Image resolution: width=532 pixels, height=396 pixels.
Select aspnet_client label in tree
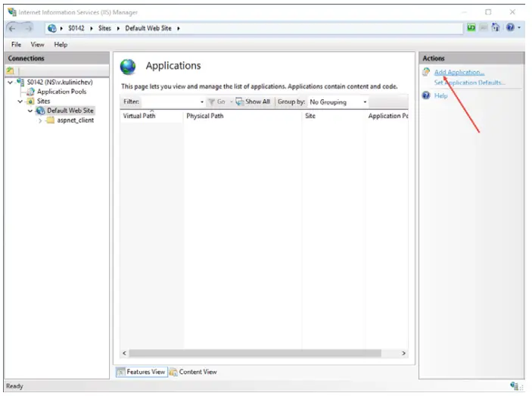click(76, 120)
